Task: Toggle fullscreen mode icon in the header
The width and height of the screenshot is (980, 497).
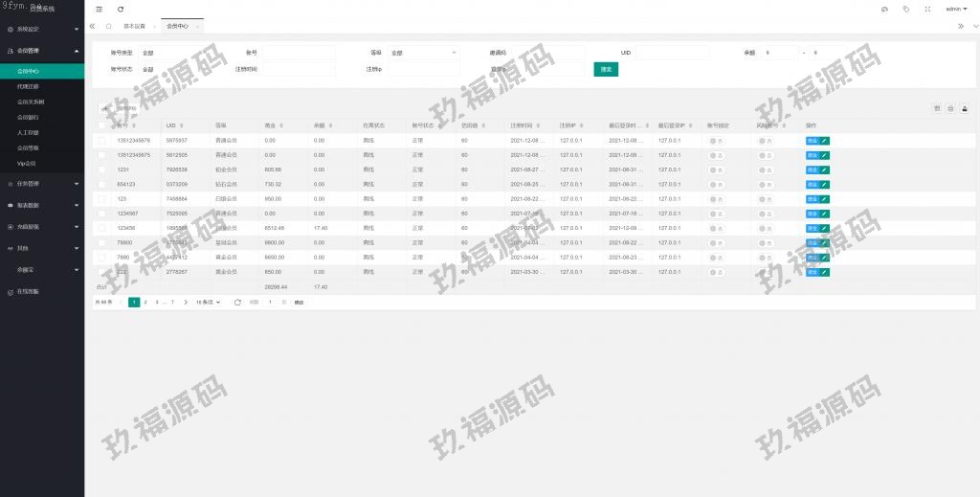Action: [927, 9]
